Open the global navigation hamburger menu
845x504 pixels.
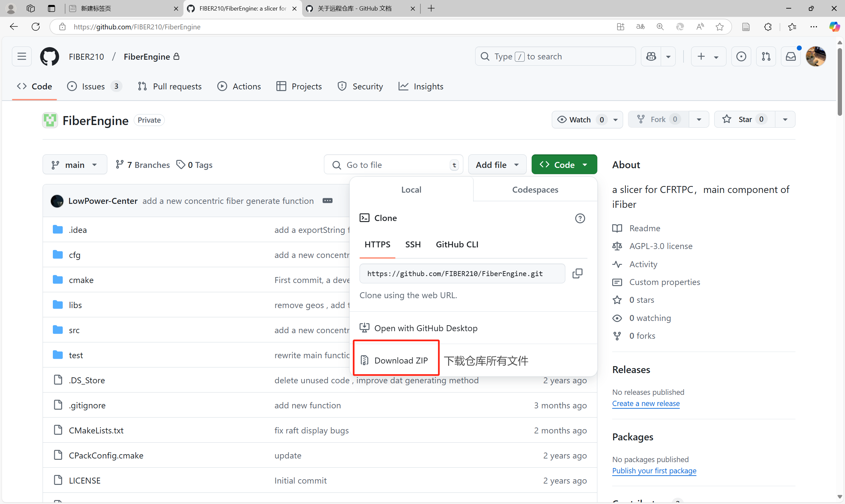[22, 56]
